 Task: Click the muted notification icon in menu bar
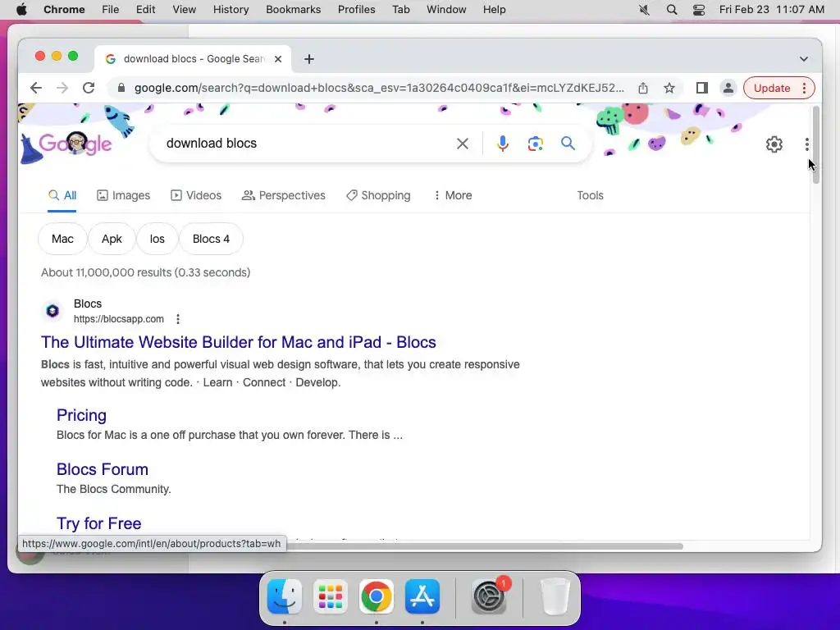(645, 10)
